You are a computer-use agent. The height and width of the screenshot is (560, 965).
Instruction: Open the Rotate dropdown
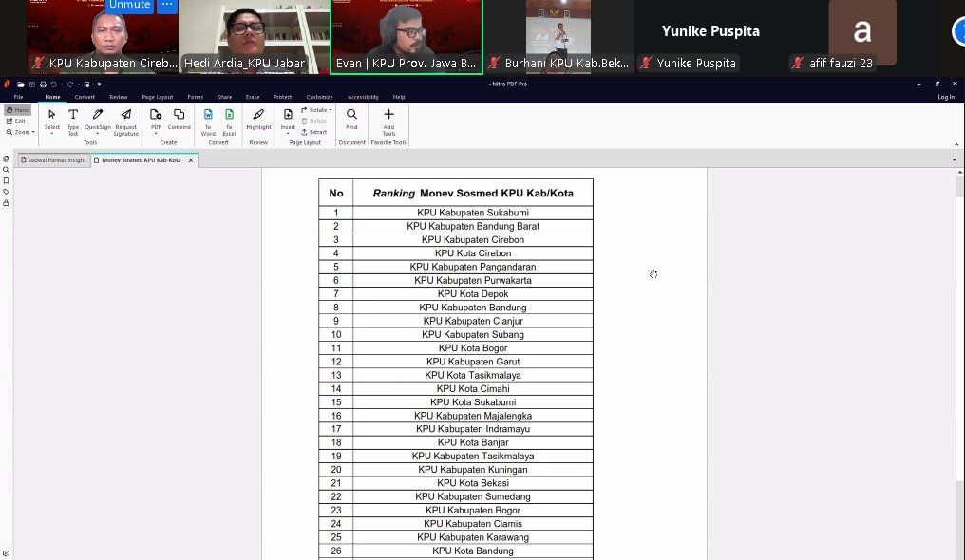[317, 110]
